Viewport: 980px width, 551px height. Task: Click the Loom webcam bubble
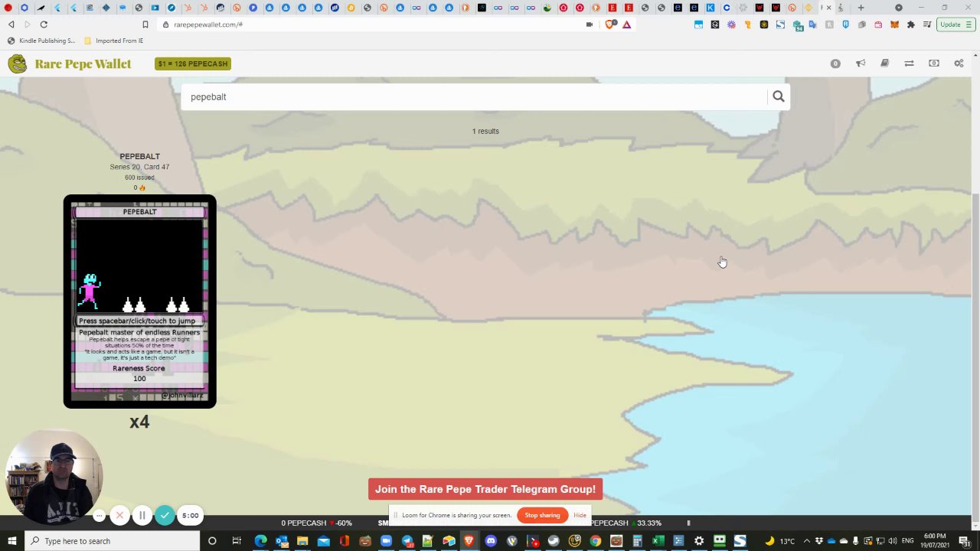coord(54,478)
